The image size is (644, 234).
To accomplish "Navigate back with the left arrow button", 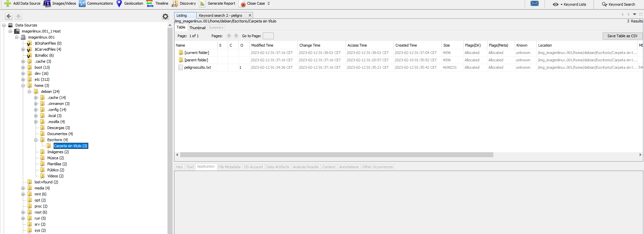I will [9, 16].
